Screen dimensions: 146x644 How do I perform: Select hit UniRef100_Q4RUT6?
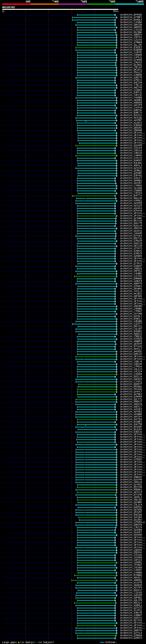click(x=131, y=631)
